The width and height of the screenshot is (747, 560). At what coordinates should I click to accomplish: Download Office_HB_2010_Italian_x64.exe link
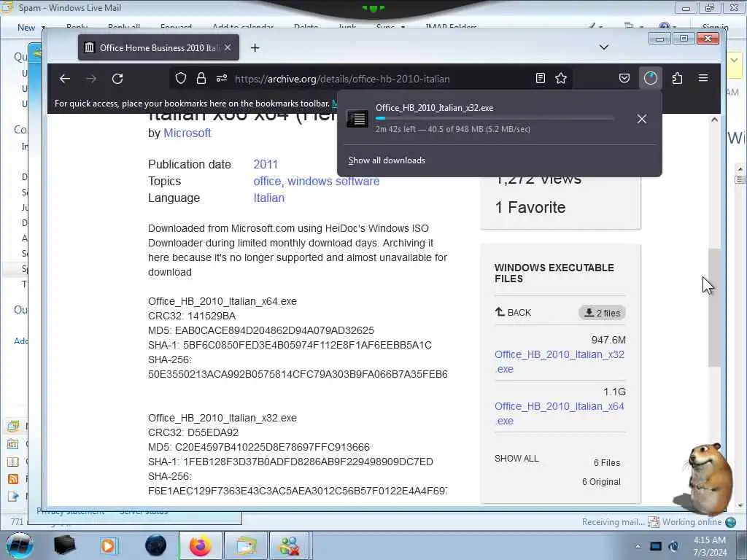point(560,413)
